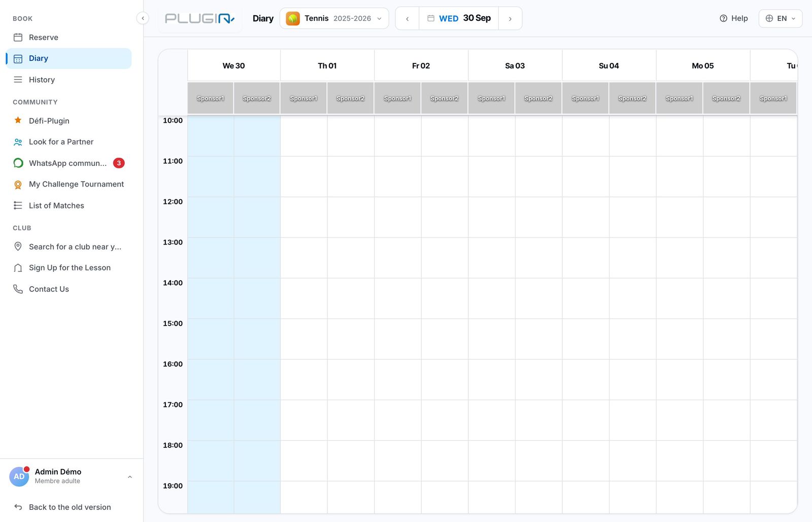Screen dimensions: 812x522
Task: Click the Contact Us phone icon
Action: [x=18, y=289]
